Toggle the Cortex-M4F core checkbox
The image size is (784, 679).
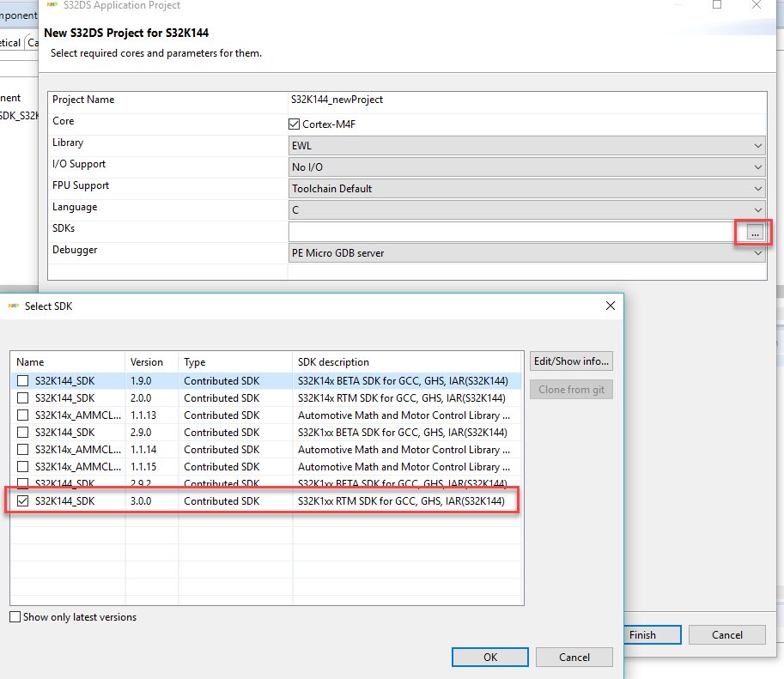294,124
